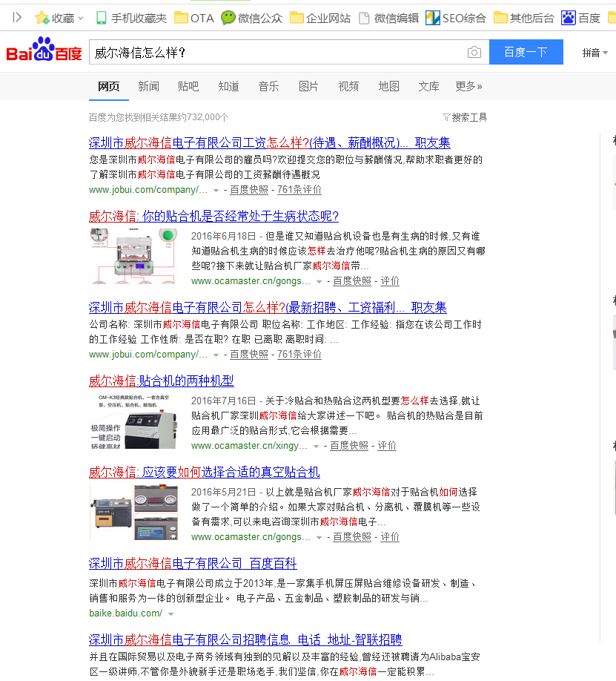Open 威尔海信工资怎么样 职友集 result
The height and width of the screenshot is (681, 616).
(x=269, y=142)
